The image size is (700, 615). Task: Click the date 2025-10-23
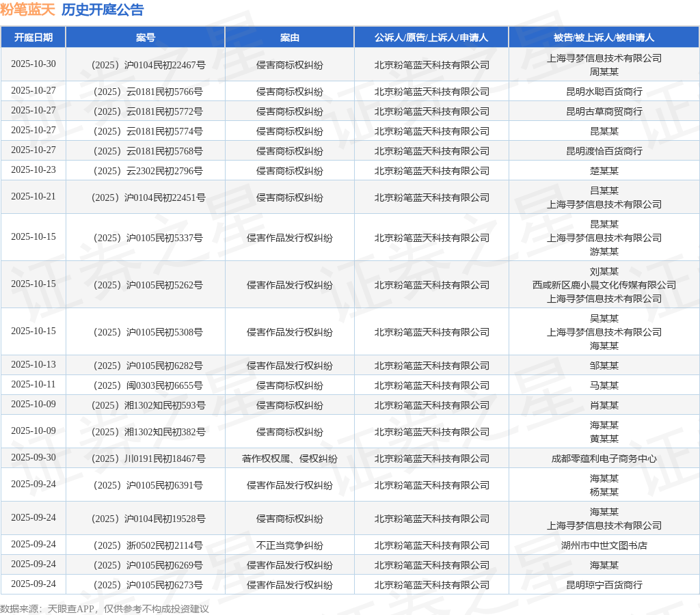click(33, 169)
